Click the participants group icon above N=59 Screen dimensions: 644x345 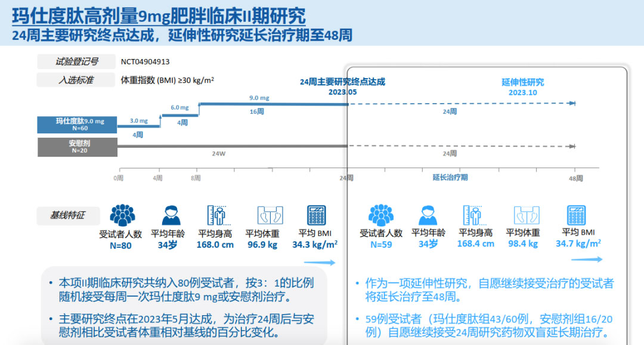tap(380, 215)
